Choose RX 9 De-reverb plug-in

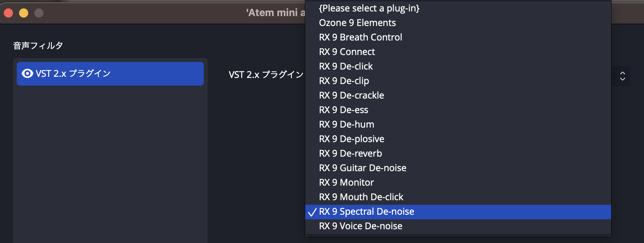coord(350,154)
